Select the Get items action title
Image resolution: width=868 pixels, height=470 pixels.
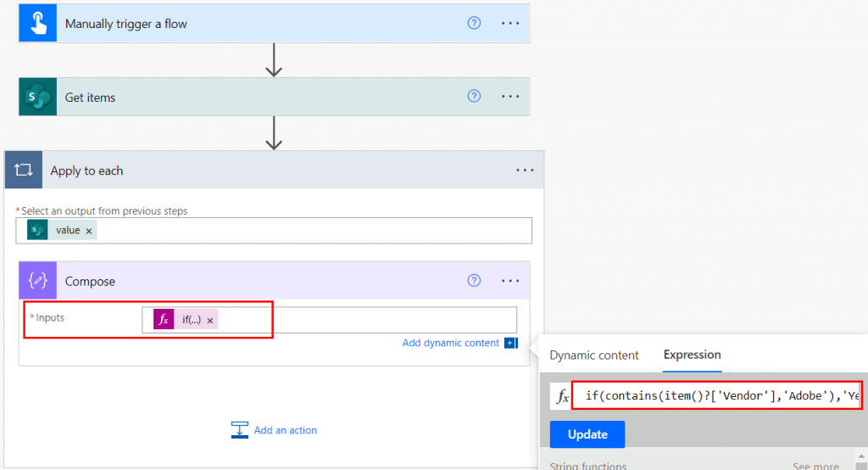90,98
